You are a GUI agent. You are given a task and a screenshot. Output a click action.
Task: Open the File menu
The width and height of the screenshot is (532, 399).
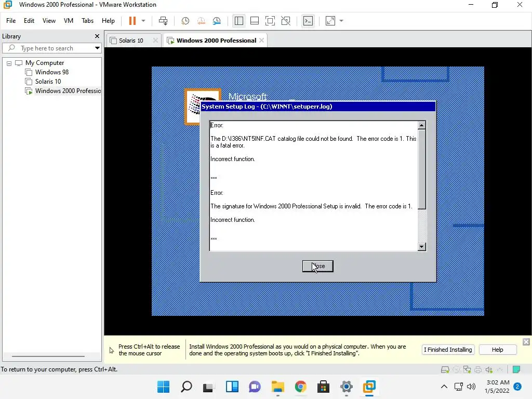(x=11, y=21)
